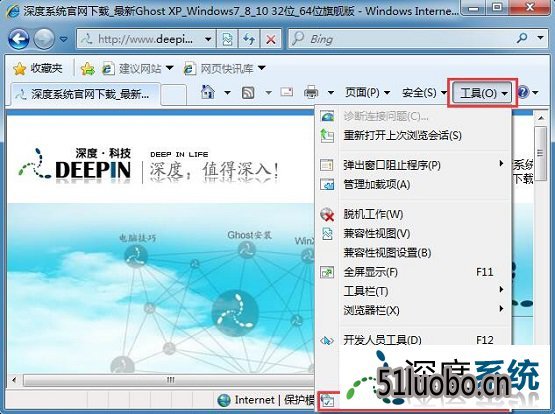Click the Compatibility View icon in address bar

click(227, 39)
